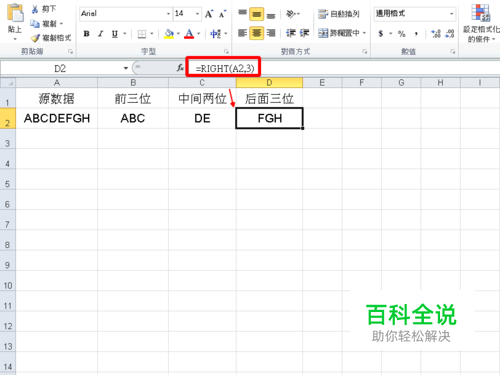This screenshot has width=500, height=375.
Task: Align text to top
Action: click(x=242, y=14)
